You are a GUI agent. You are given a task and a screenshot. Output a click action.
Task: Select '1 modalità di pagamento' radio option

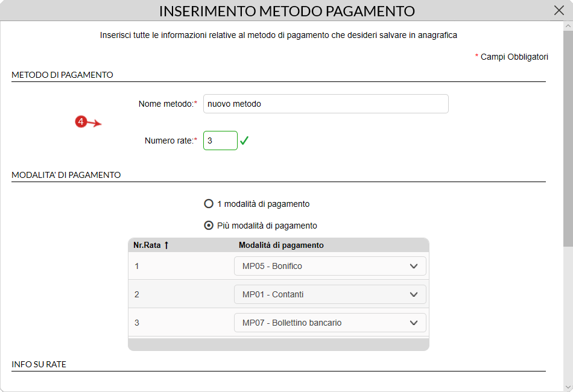[x=209, y=203]
